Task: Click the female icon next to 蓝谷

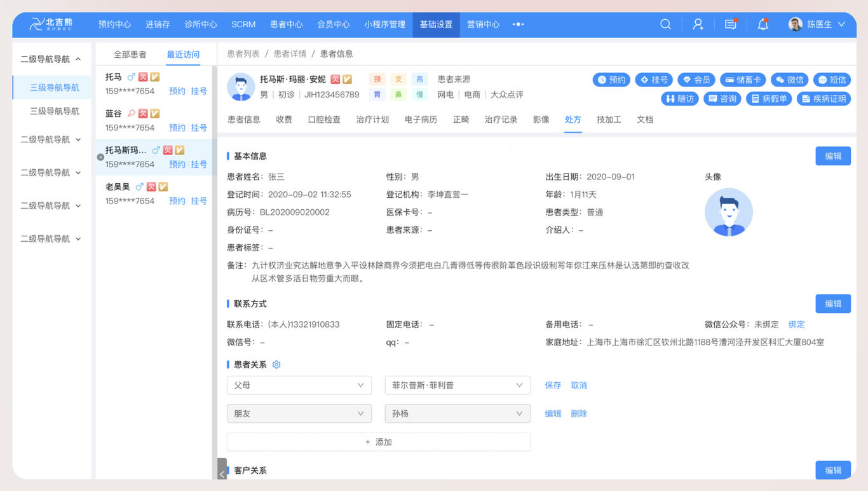Action: [131, 113]
